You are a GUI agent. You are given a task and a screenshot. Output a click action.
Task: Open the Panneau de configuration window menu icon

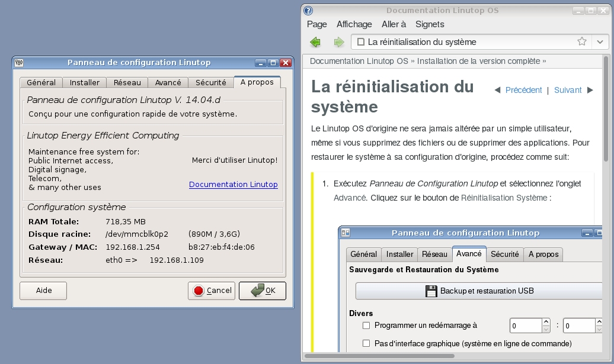point(19,63)
